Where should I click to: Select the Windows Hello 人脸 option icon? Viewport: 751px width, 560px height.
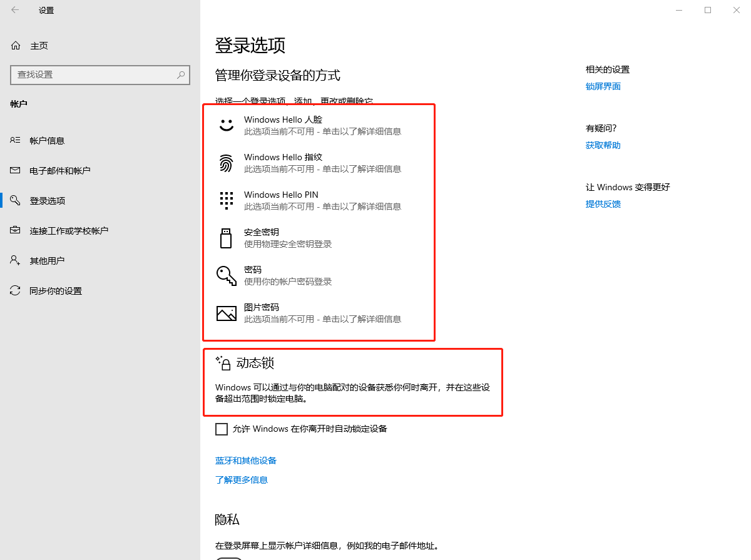pyautogui.click(x=226, y=124)
